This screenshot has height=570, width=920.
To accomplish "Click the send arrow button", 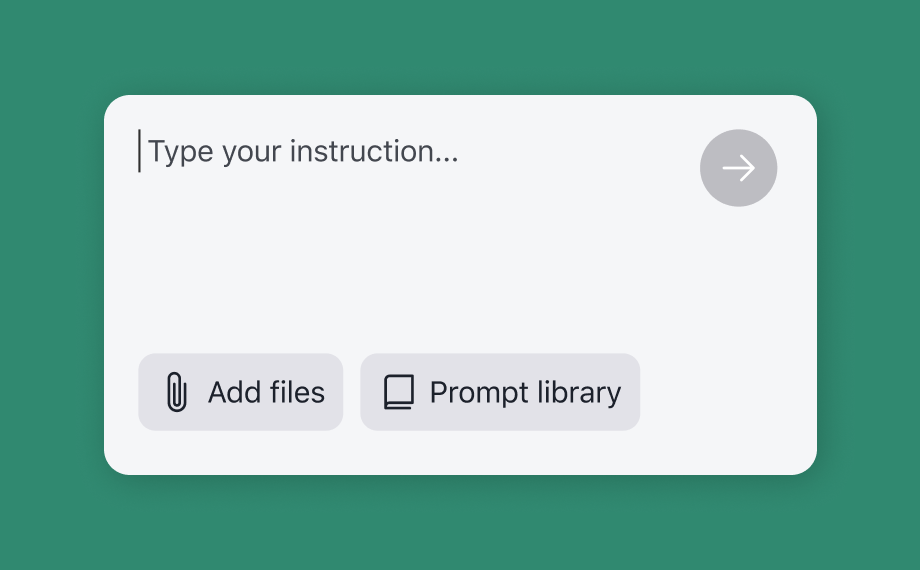I will pos(738,168).
